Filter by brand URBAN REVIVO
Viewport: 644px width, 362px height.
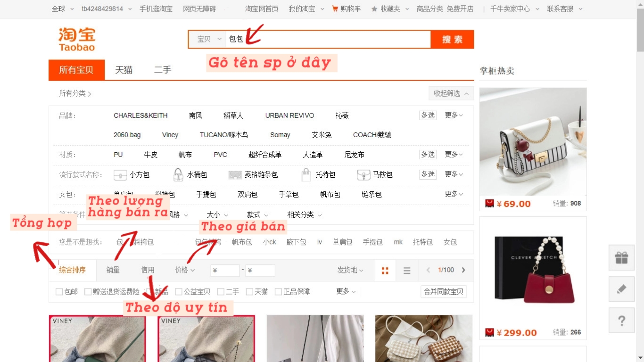pos(289,115)
